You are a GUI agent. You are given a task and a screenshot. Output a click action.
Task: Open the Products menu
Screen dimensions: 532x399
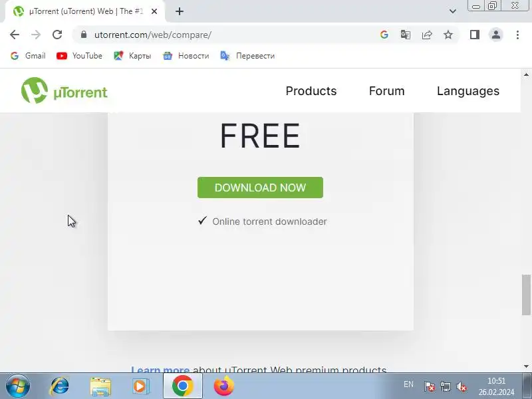(311, 91)
